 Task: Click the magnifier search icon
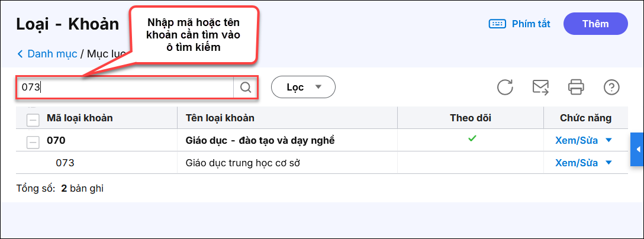pos(246,88)
